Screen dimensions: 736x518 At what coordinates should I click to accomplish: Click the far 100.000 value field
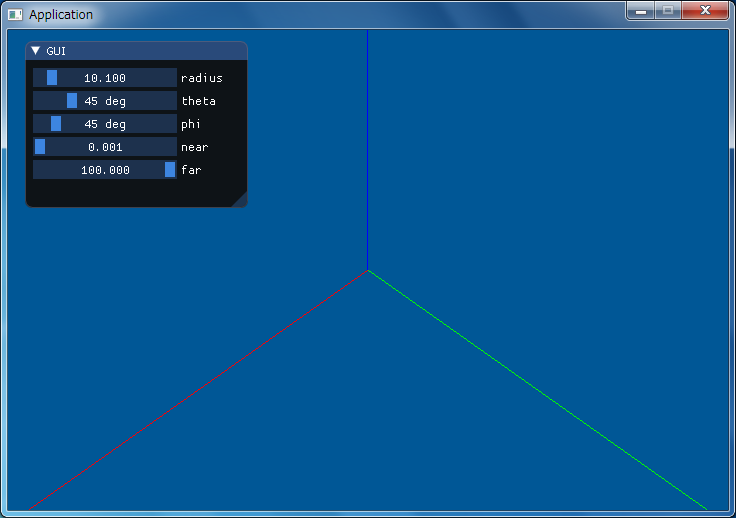point(105,169)
